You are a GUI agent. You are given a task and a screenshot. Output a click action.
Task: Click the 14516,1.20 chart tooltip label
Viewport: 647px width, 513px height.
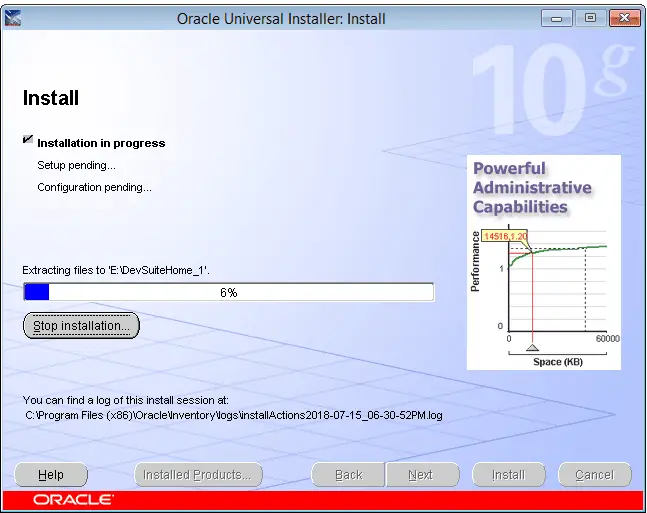click(505, 236)
